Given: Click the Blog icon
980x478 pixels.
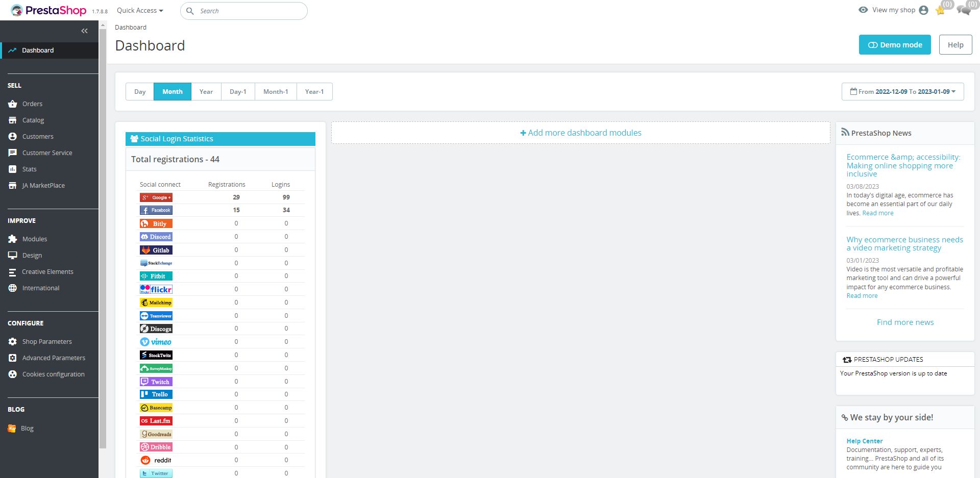Looking at the screenshot, I should (12, 429).
